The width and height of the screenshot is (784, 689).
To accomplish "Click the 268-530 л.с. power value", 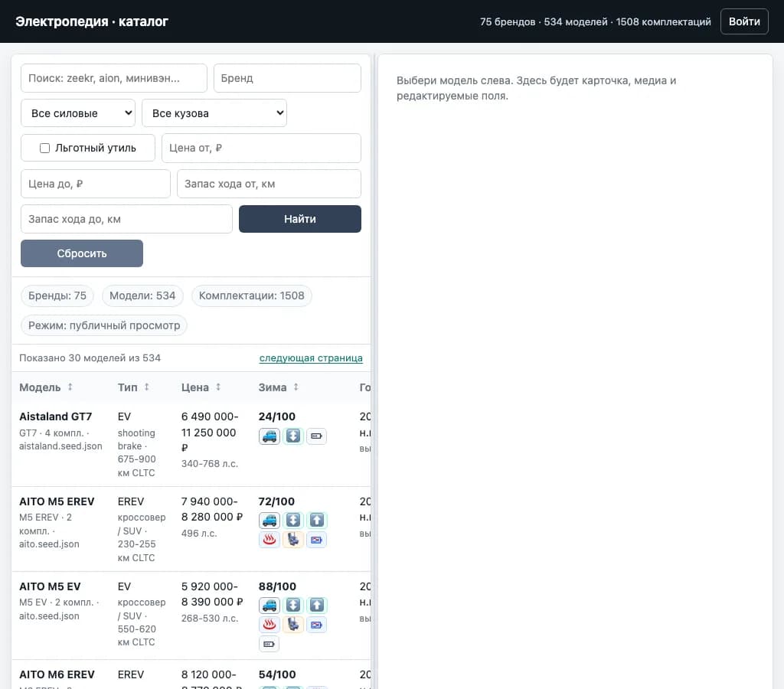I will [210, 619].
